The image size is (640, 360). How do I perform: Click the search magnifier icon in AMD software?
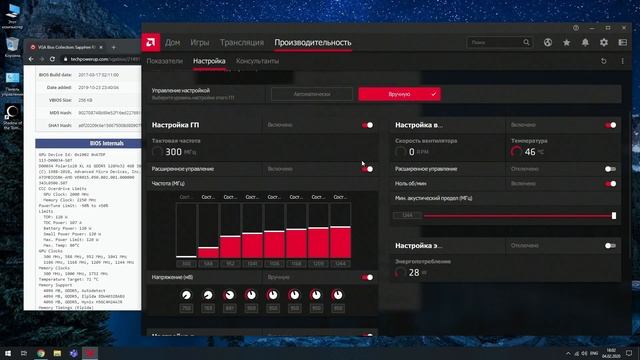coord(526,42)
